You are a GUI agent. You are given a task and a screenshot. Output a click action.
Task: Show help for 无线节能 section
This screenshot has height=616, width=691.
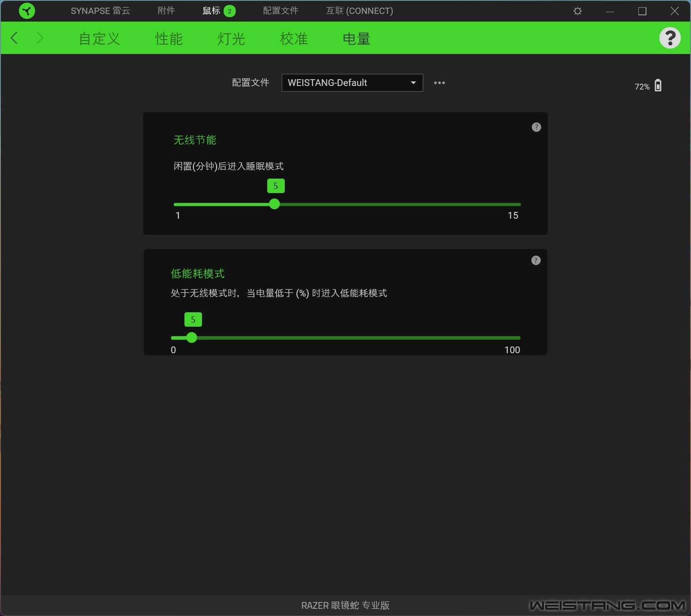click(x=536, y=127)
